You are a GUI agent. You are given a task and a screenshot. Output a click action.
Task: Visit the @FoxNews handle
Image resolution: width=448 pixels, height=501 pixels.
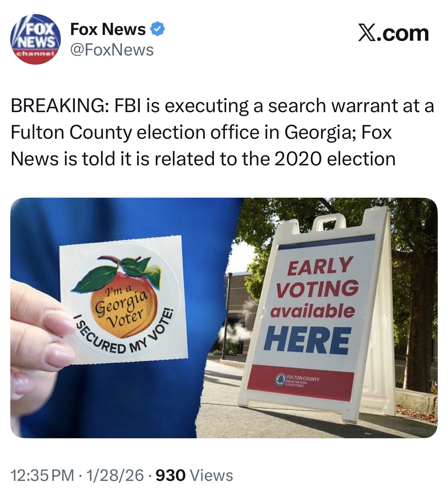(112, 50)
